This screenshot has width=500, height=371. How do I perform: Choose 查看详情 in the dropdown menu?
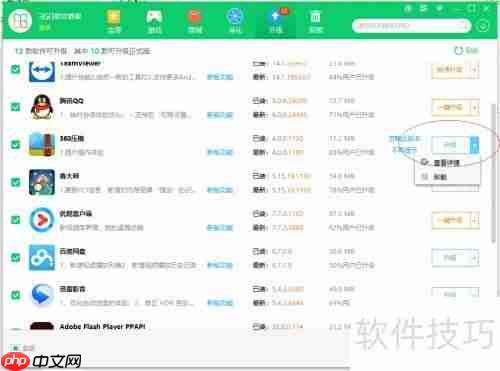point(446,163)
